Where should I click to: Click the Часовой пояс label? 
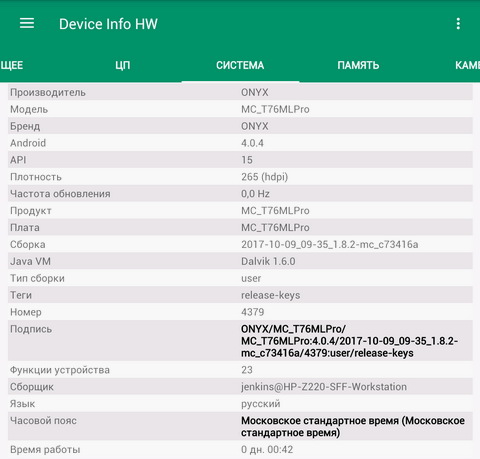43,421
